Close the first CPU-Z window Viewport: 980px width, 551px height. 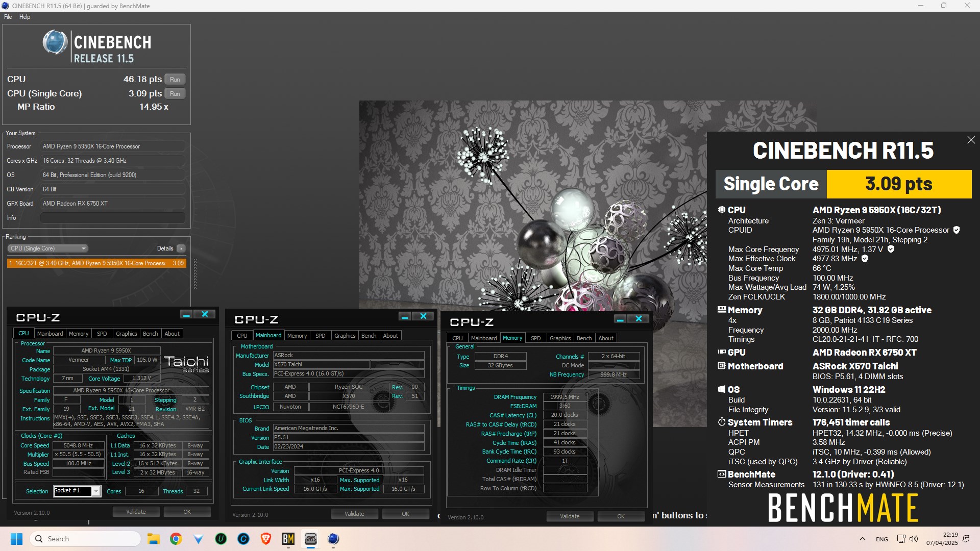[x=205, y=315]
